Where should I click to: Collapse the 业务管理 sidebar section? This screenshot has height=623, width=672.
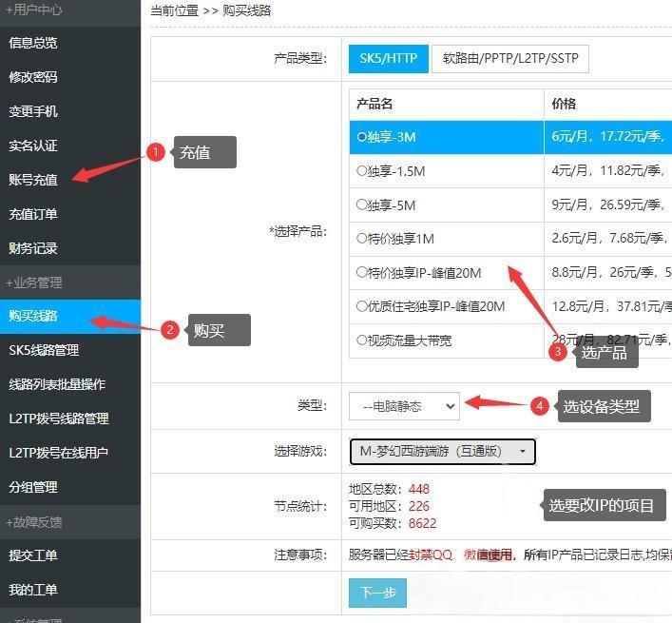click(x=34, y=282)
